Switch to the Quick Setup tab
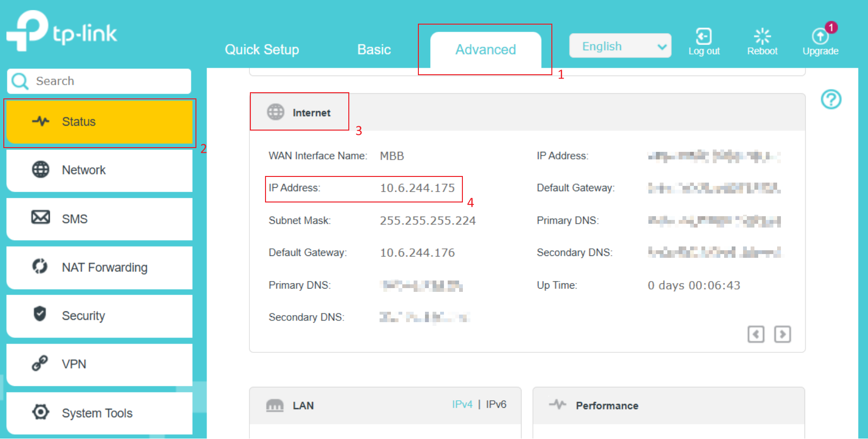 pyautogui.click(x=262, y=50)
